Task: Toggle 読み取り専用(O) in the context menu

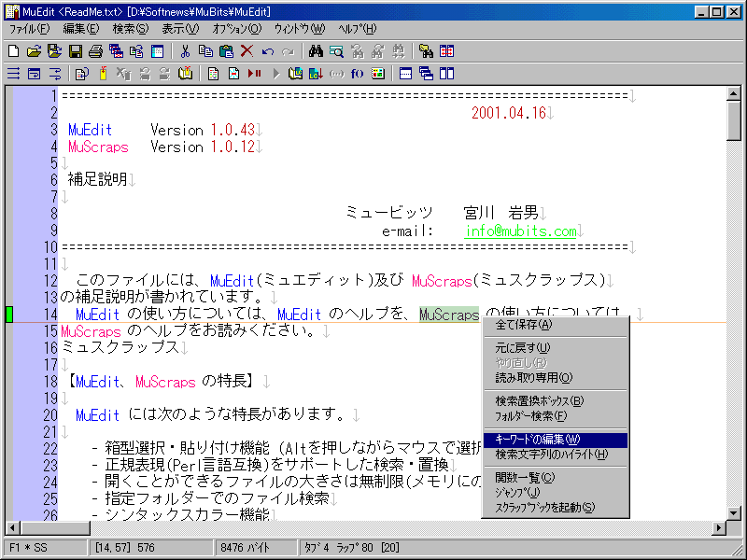Action: point(556,378)
